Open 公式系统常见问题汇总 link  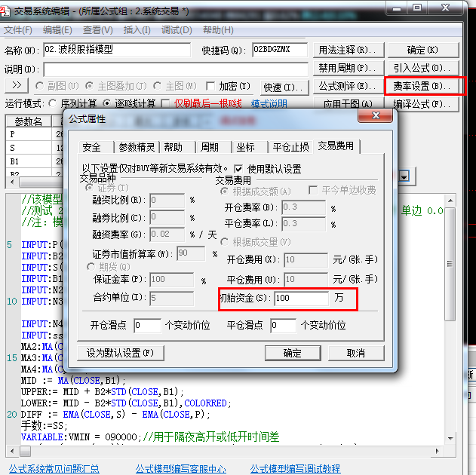[x=54, y=469]
